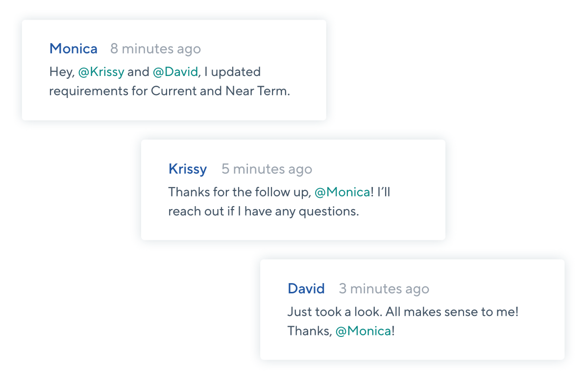Viewport: 588px width, 382px height.
Task: Click the "3 minutes ago" timestamp
Action: pyautogui.click(x=384, y=289)
